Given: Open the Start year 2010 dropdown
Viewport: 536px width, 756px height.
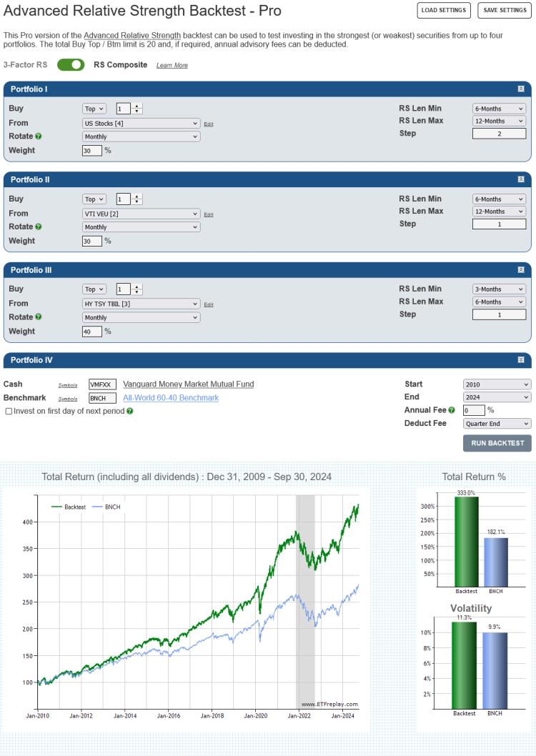Looking at the screenshot, I should [497, 384].
